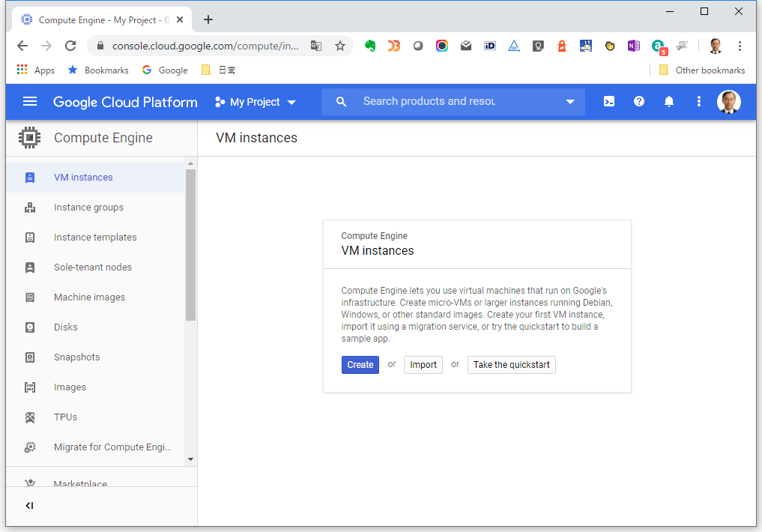The width and height of the screenshot is (762, 532).
Task: Open the Chrome profile avatar
Action: [715, 46]
